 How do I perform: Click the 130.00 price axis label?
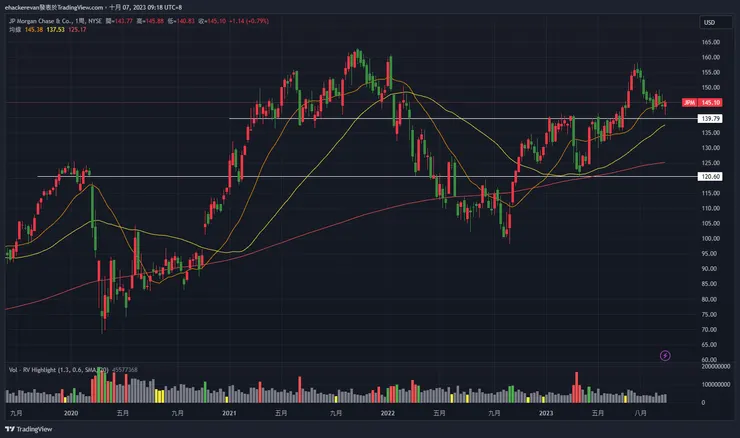(711, 148)
